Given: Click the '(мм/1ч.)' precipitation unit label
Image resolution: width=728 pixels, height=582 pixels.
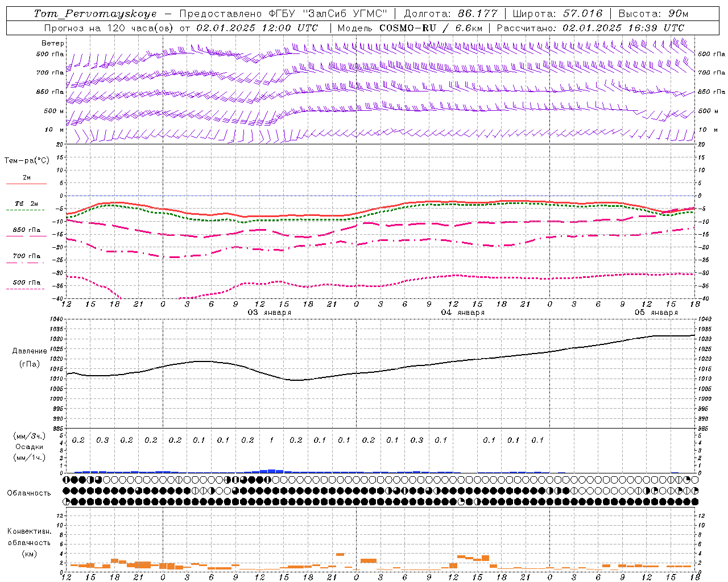Looking at the screenshot, I should coord(30,458).
